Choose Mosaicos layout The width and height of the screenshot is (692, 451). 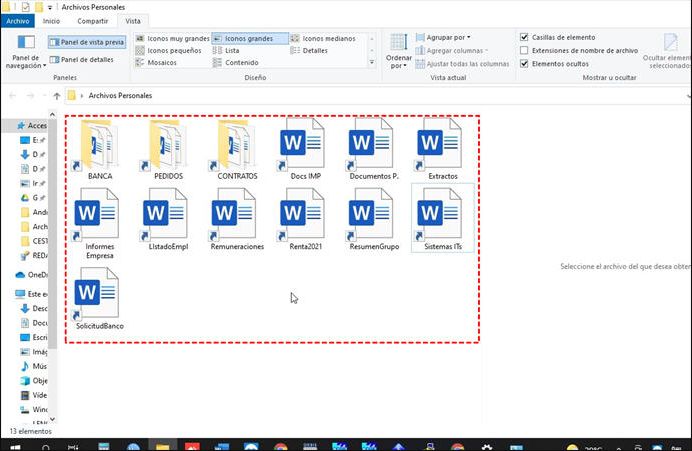pos(156,62)
